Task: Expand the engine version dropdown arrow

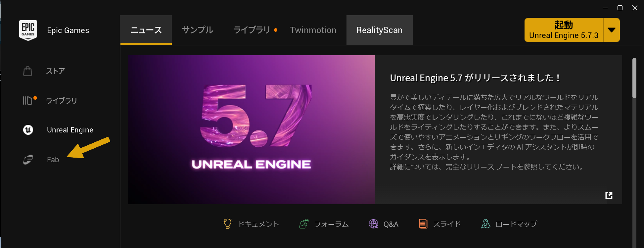Action: click(x=611, y=30)
